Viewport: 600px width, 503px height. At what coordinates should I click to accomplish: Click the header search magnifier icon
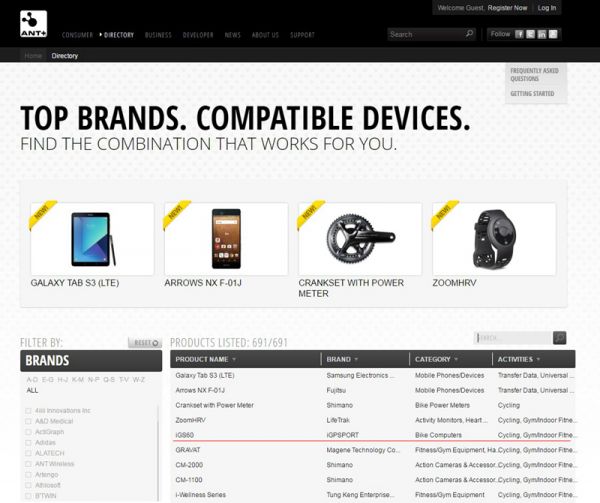[x=470, y=34]
